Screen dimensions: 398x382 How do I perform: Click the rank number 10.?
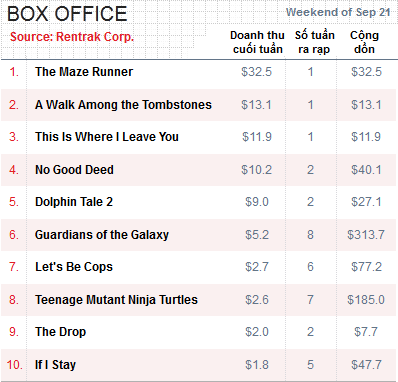tap(15, 365)
